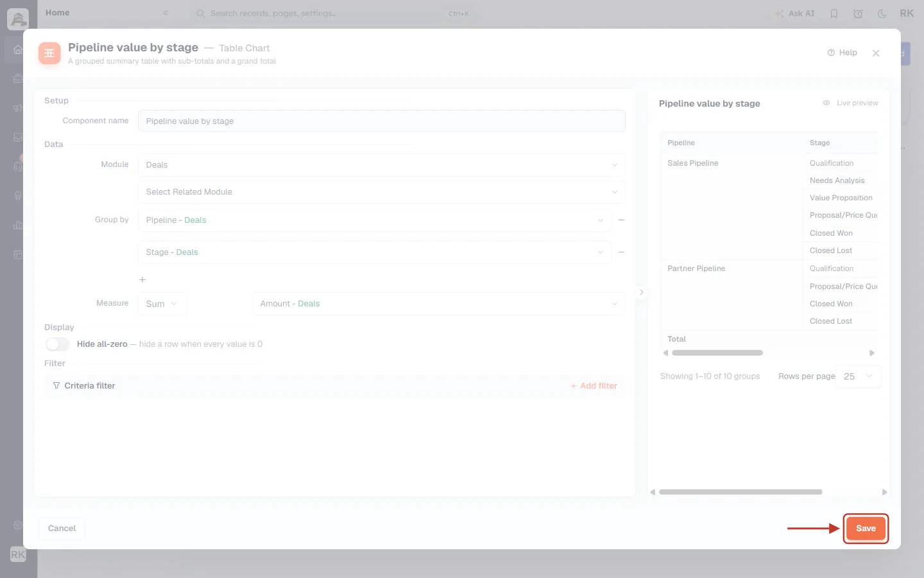Click the preview table horizontal scrollbar thumb

[x=717, y=353]
